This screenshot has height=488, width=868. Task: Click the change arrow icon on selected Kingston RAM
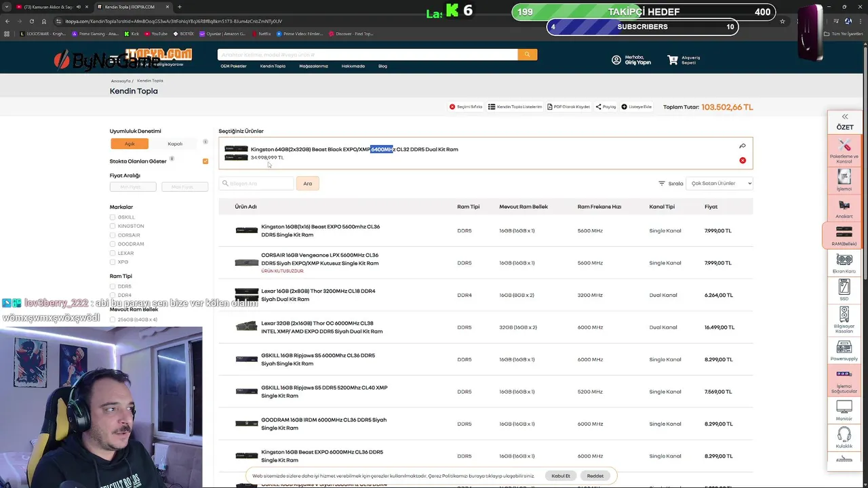[743, 146]
